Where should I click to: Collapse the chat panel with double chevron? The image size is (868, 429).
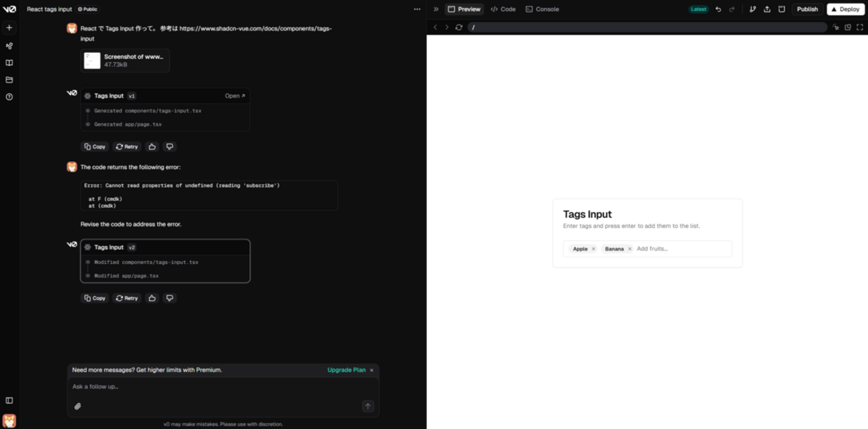click(436, 9)
